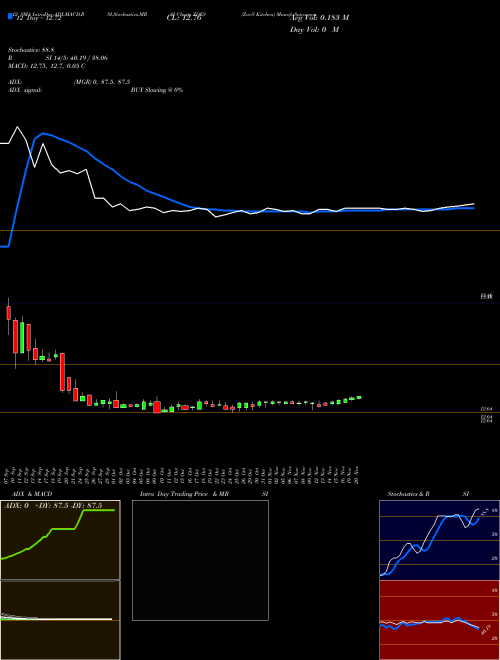This screenshot has width=500, height=660.
Task: Click the 'BUY Slowing @ 0%' signal text
Action: 157,90
